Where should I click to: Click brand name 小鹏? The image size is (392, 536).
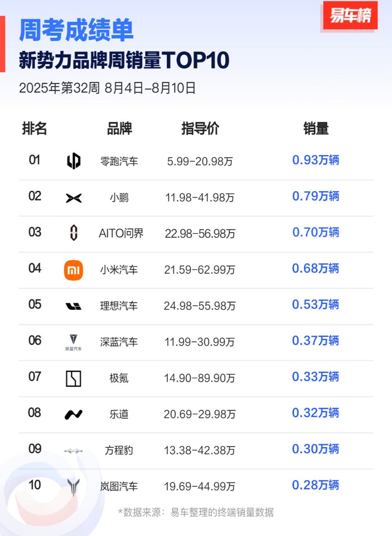click(x=119, y=197)
